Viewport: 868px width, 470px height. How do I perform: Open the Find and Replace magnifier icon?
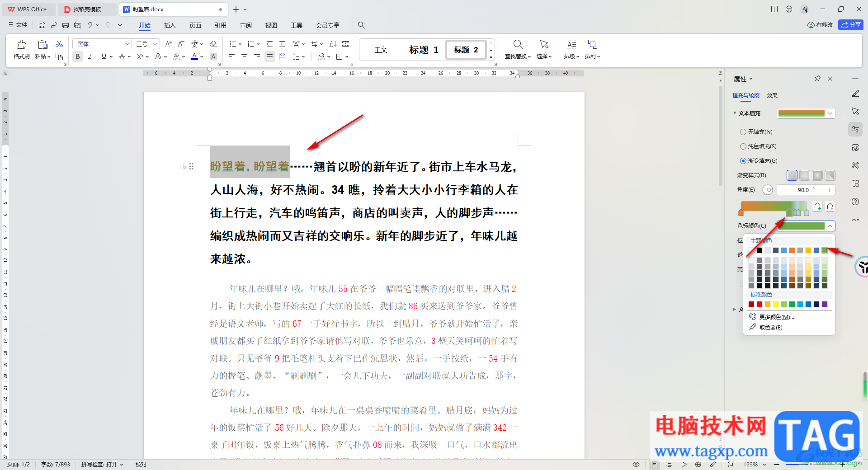click(x=518, y=44)
